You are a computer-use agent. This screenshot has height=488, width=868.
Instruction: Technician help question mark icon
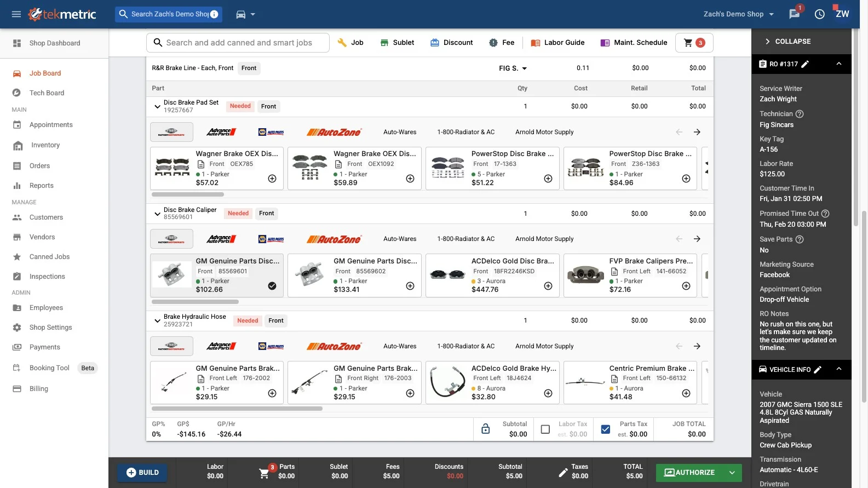click(x=800, y=114)
